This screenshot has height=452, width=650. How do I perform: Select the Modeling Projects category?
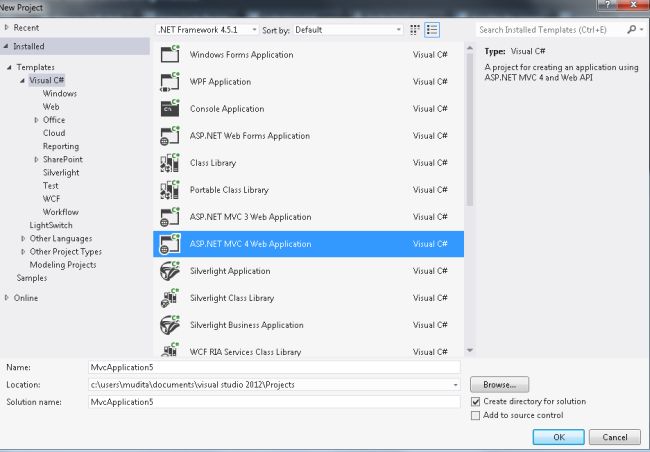click(63, 265)
